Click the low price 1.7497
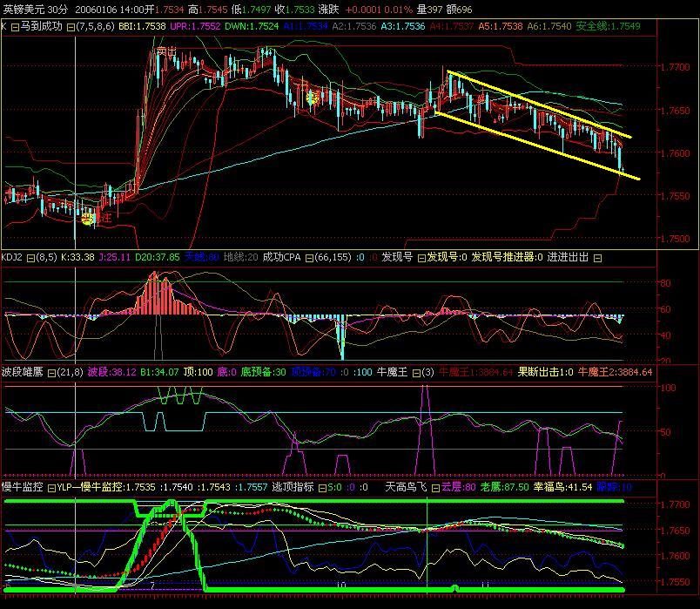The width and height of the screenshot is (700, 609). (x=256, y=10)
